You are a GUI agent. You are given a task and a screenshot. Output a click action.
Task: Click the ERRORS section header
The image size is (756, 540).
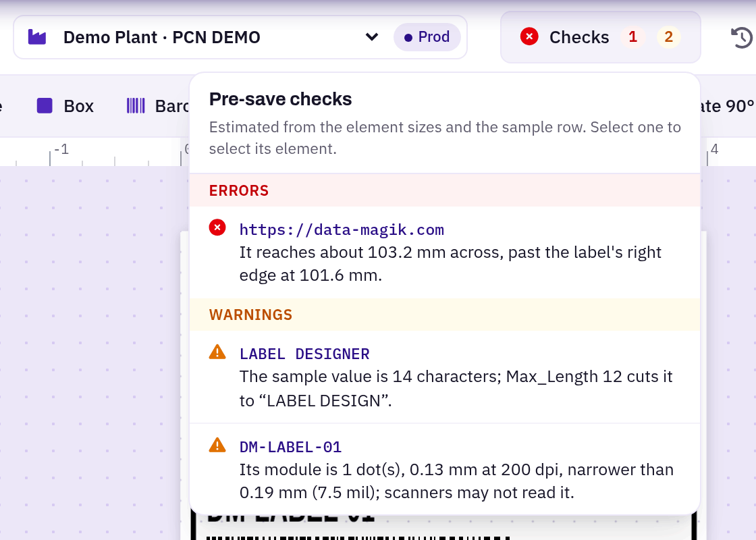[445, 190]
